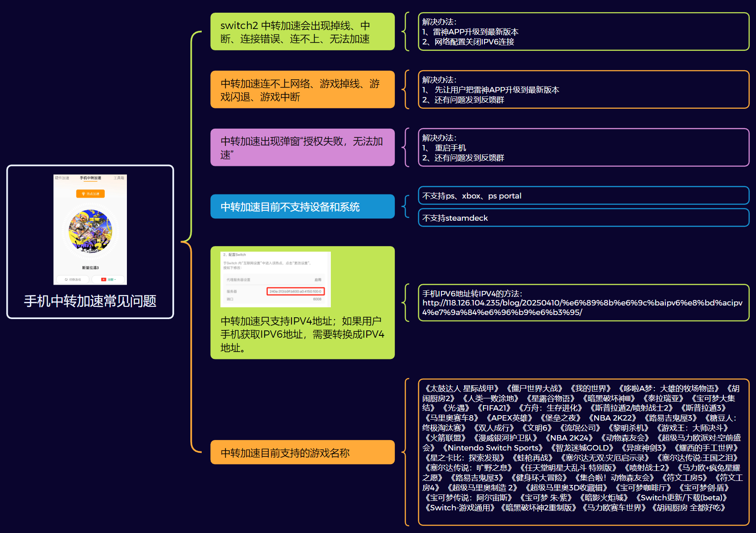Click the brace connector beside 支持的游戏名称 node
Screen dimensions: 756x533
tap(406, 452)
